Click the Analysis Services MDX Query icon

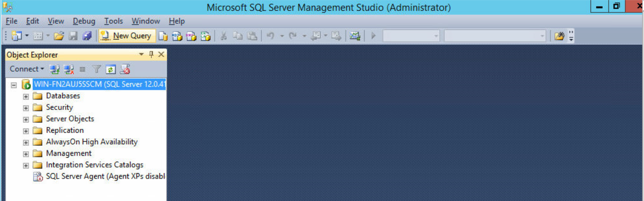click(x=177, y=36)
